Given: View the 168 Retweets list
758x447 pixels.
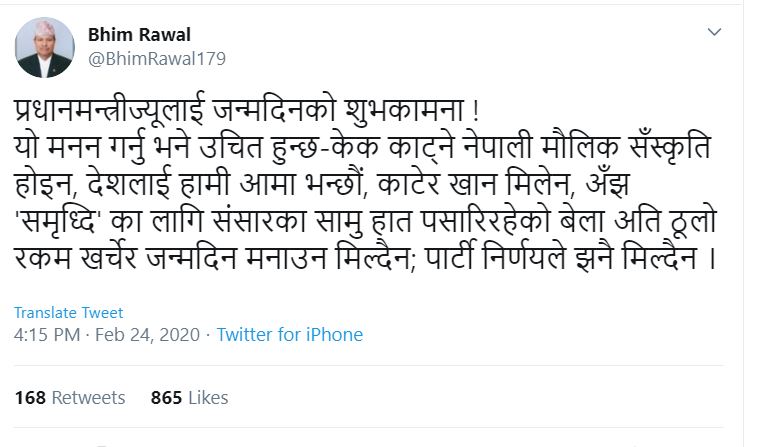Looking at the screenshot, I should tap(70, 397).
